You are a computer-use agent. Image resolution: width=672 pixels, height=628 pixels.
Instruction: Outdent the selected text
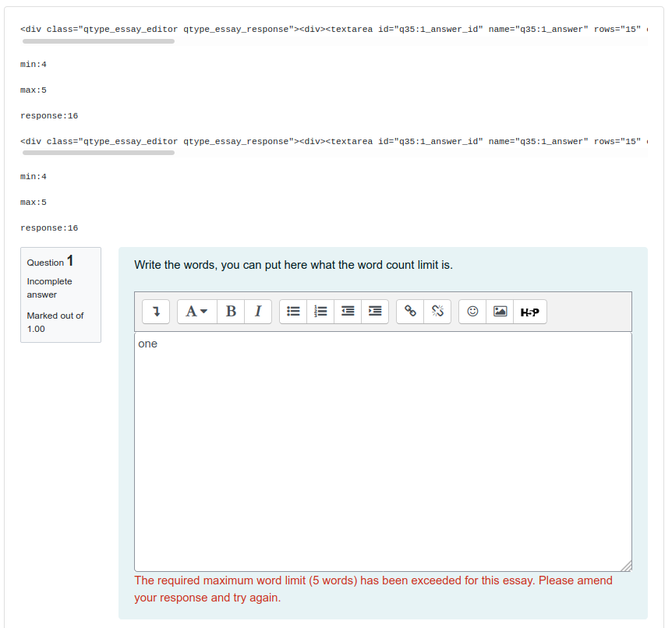click(348, 312)
